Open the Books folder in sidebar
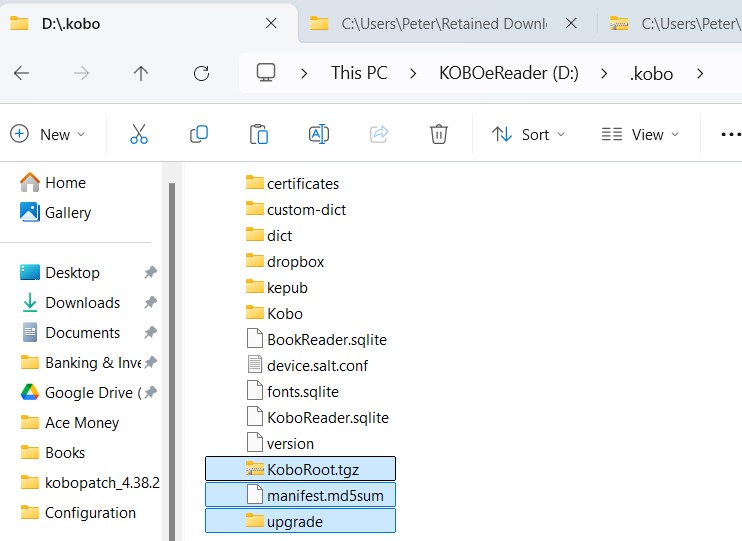Screen dimensions: 742x541 [53, 452]
